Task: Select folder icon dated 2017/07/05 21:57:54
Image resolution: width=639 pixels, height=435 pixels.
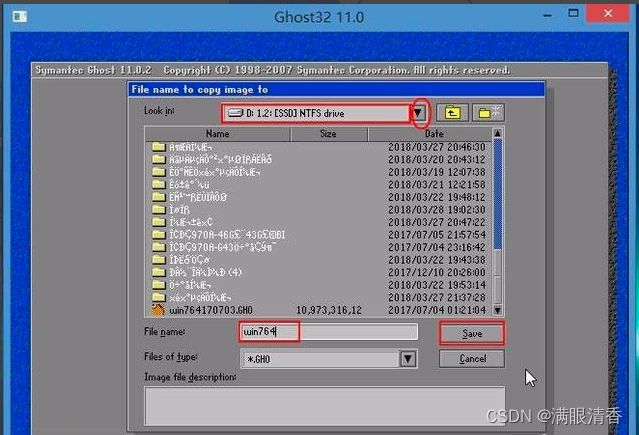Action: [159, 235]
